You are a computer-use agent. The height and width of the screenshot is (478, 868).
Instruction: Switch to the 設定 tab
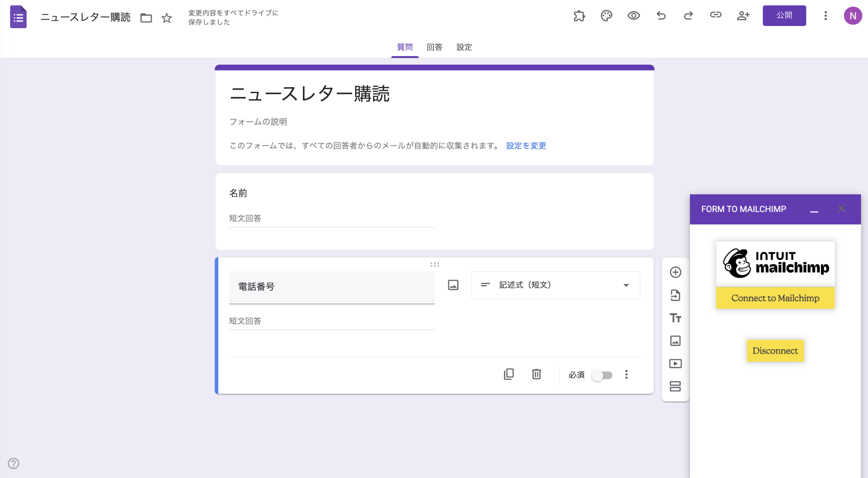click(x=464, y=47)
